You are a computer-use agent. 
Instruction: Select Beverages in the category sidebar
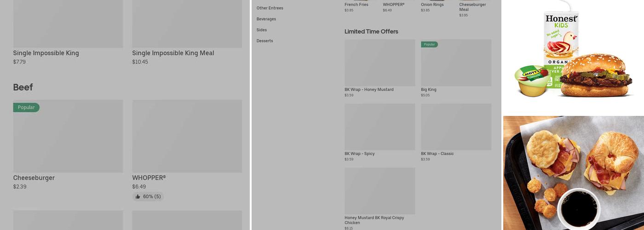(x=266, y=19)
